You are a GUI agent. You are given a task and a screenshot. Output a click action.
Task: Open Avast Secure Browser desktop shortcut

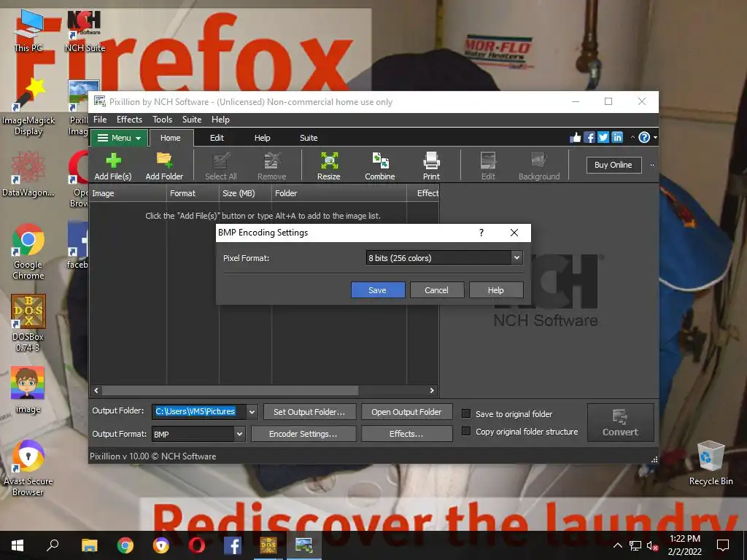(28, 468)
